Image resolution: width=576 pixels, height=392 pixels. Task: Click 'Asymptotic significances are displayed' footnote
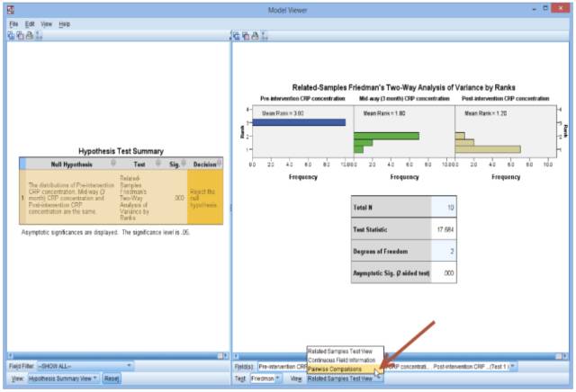click(106, 232)
